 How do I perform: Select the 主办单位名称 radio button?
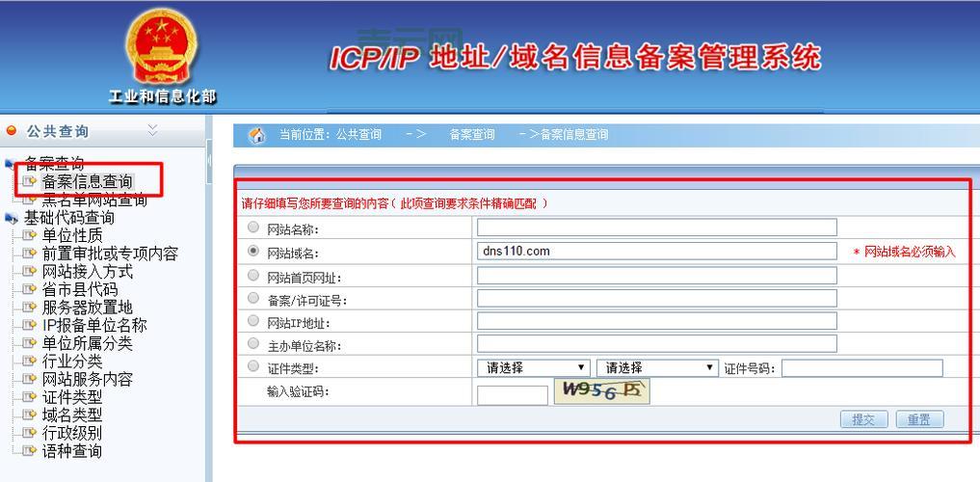coord(253,342)
